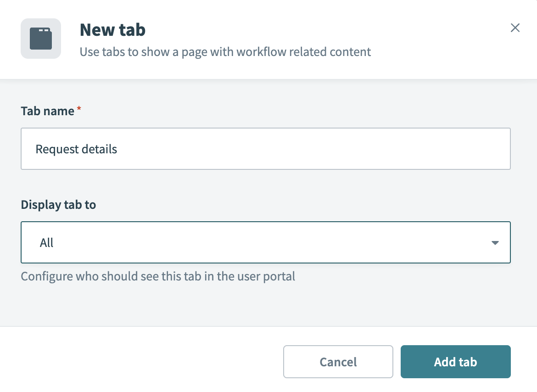537x392 pixels.
Task: Expand the audience chooser showing All
Action: pyautogui.click(x=265, y=242)
